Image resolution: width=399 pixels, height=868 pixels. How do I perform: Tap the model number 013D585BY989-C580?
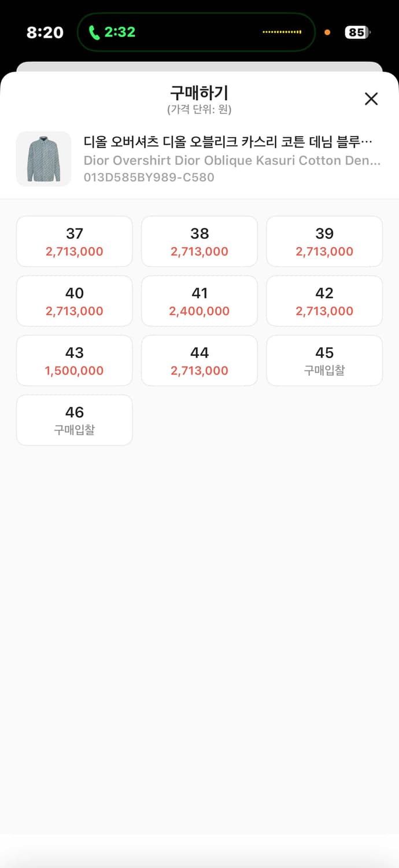149,177
